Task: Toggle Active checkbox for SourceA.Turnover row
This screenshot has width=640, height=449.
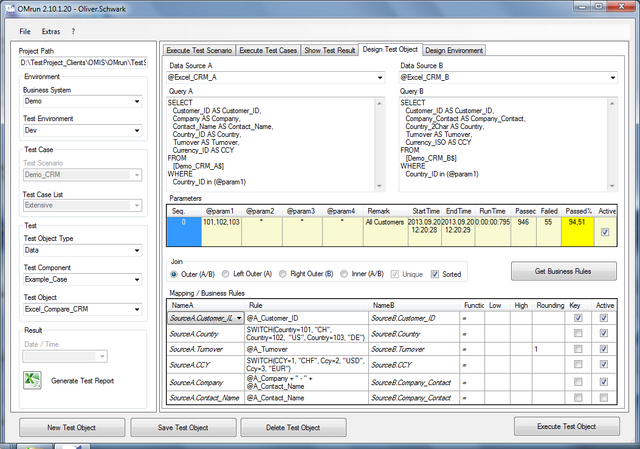Action: (604, 349)
